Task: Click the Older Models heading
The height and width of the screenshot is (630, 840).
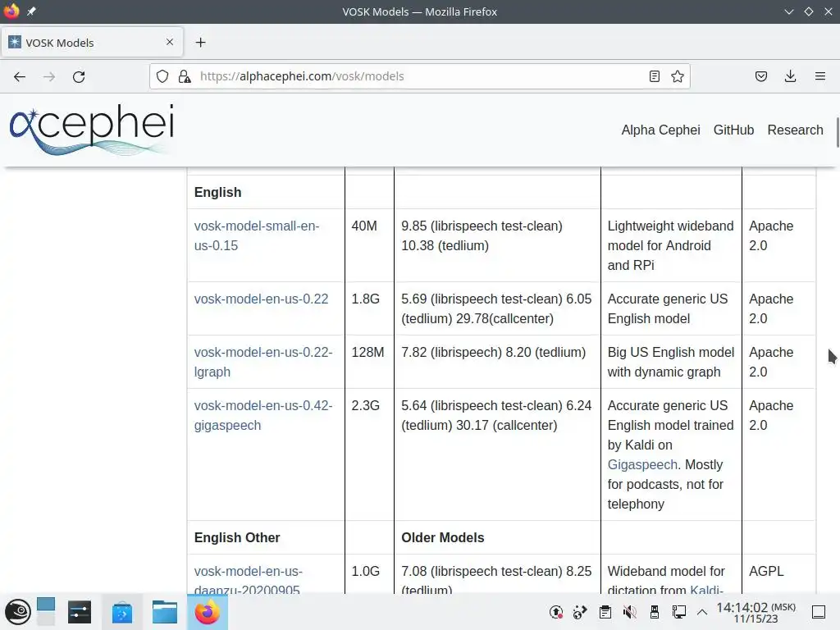Action: point(442,538)
